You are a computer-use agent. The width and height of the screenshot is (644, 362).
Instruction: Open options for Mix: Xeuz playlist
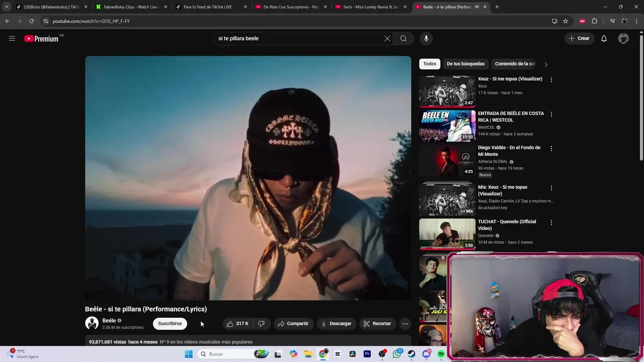551,188
